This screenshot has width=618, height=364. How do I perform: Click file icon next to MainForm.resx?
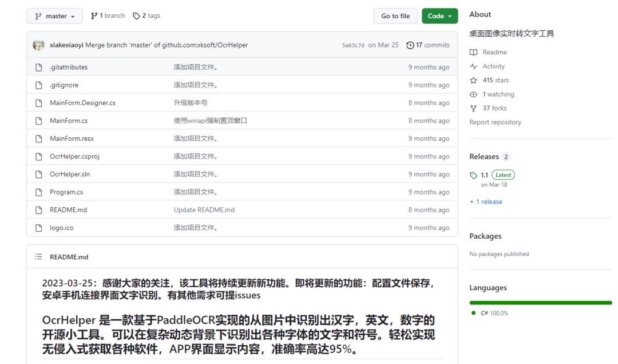(x=39, y=139)
